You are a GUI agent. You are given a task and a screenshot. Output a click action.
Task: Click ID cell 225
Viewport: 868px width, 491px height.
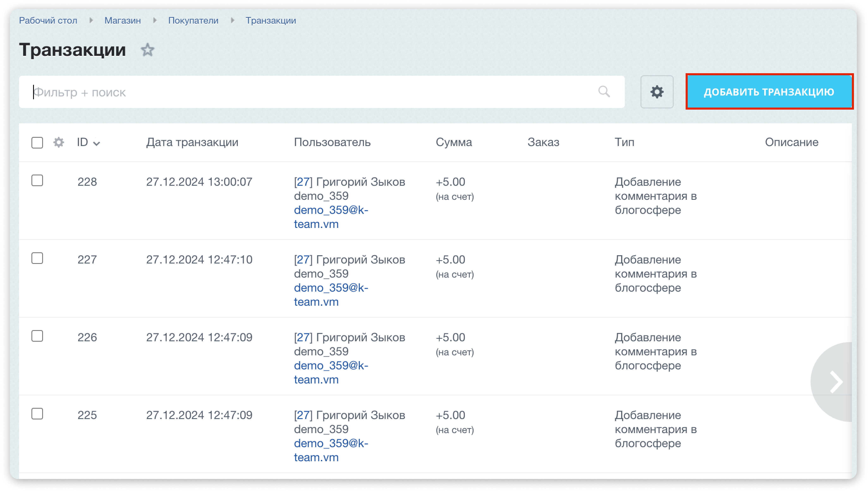coord(87,415)
